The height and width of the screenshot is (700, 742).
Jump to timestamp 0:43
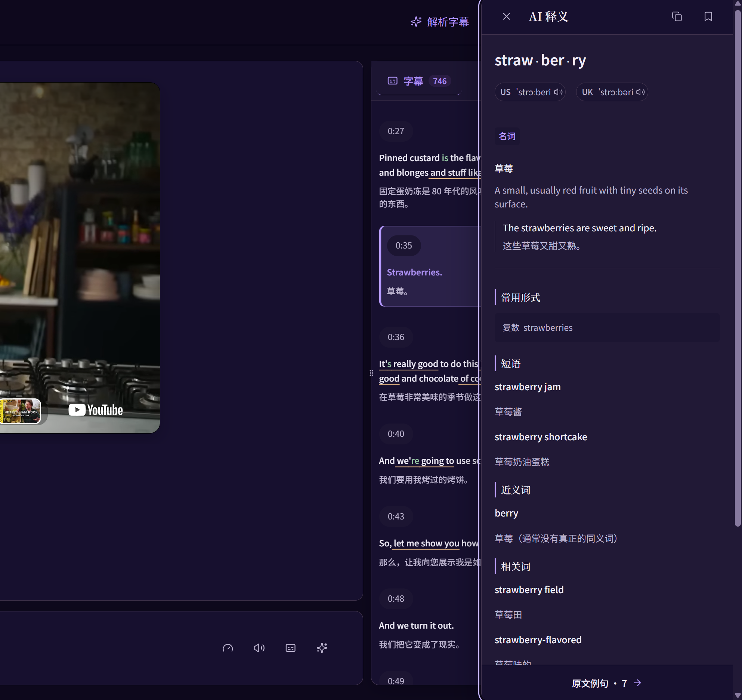click(x=396, y=516)
